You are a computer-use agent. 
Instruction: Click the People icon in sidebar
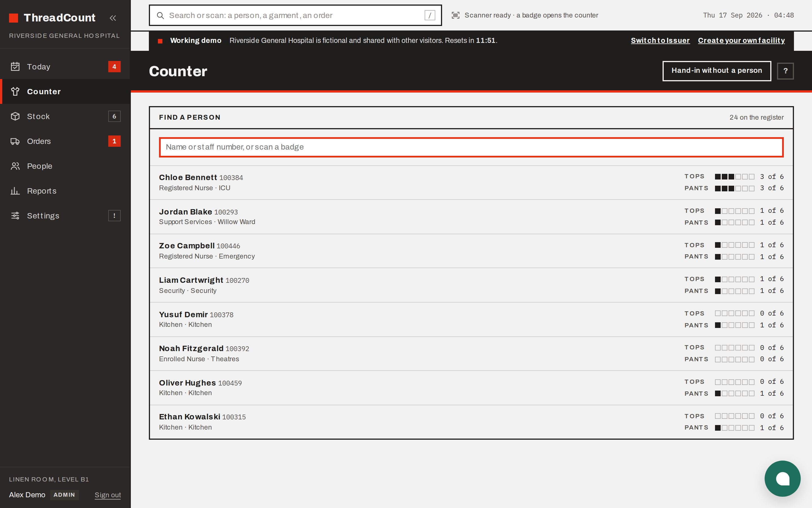(15, 166)
